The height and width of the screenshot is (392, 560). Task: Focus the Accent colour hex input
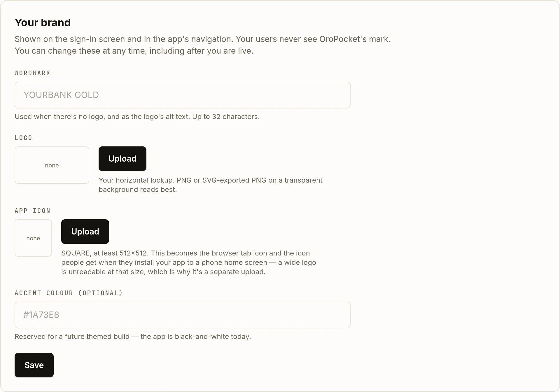point(182,315)
